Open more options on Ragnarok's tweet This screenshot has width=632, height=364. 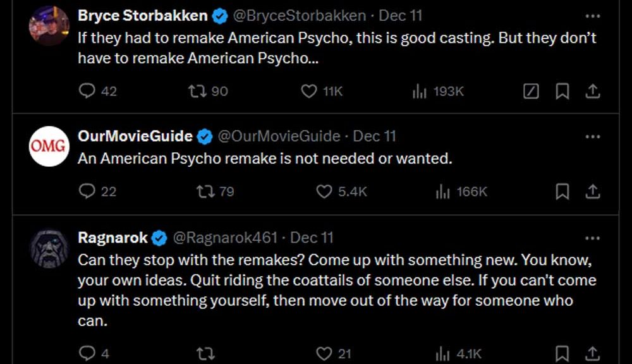click(592, 238)
